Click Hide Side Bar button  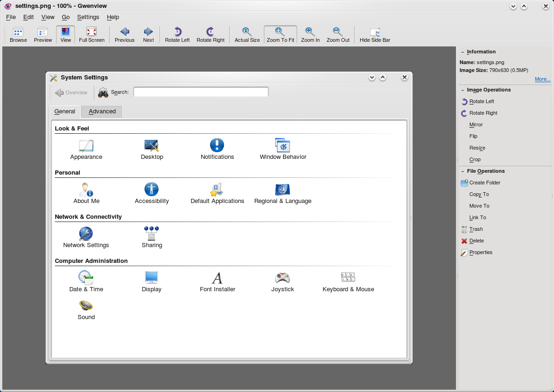375,35
